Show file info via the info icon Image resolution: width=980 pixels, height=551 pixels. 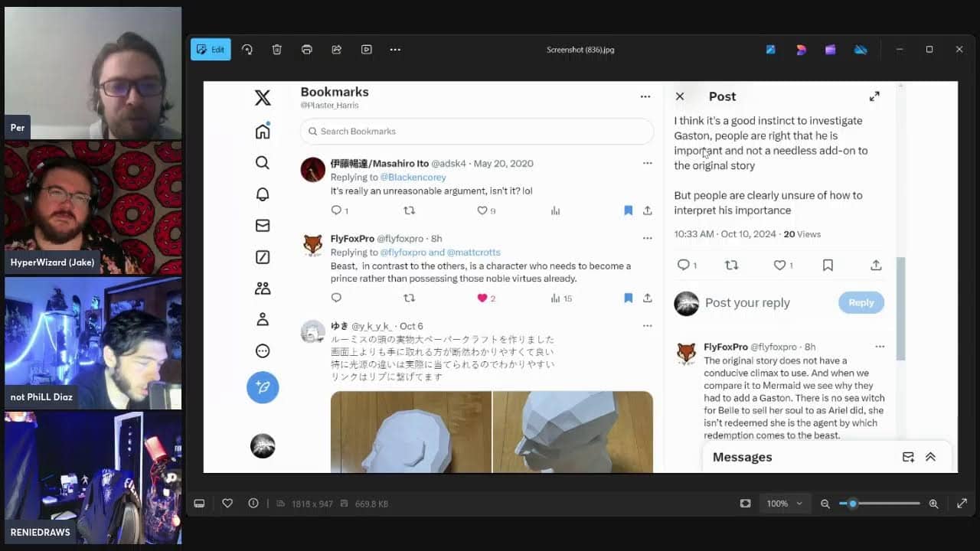[x=253, y=504]
